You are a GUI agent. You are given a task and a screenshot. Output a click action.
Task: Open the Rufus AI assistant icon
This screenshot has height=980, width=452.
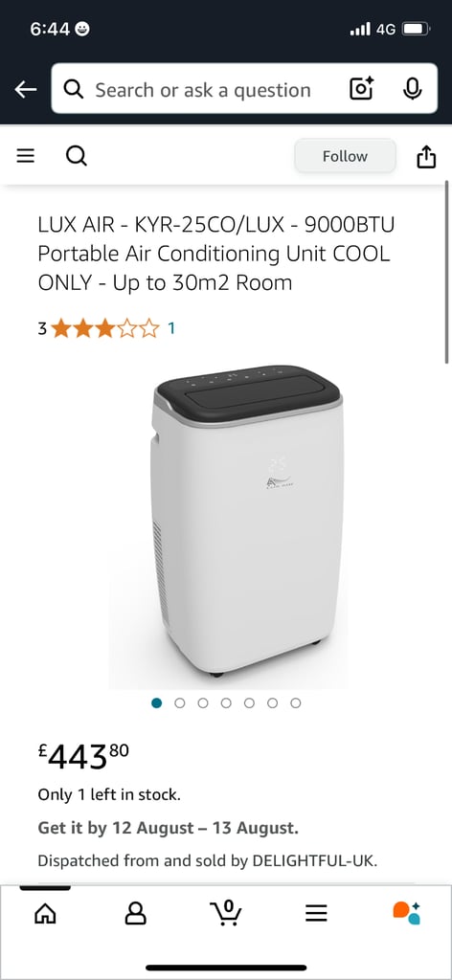tap(406, 914)
